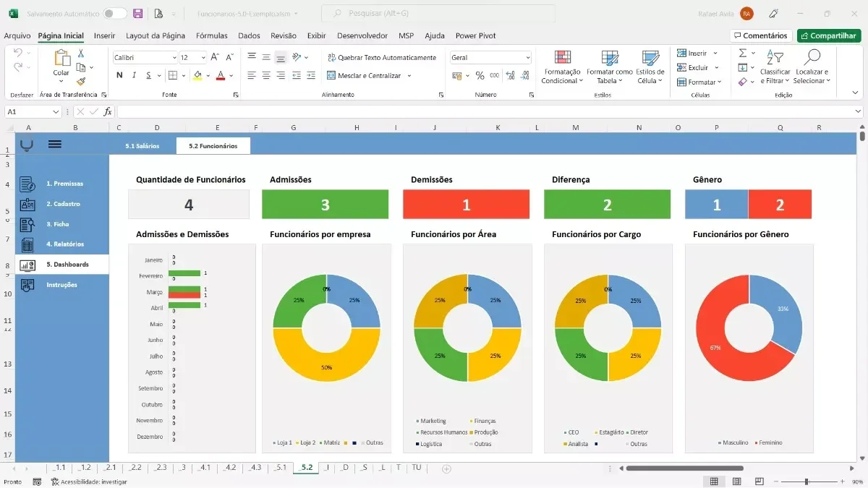Click the Format Painter brush icon
The height and width of the screenshot is (488, 868).
coord(81,82)
